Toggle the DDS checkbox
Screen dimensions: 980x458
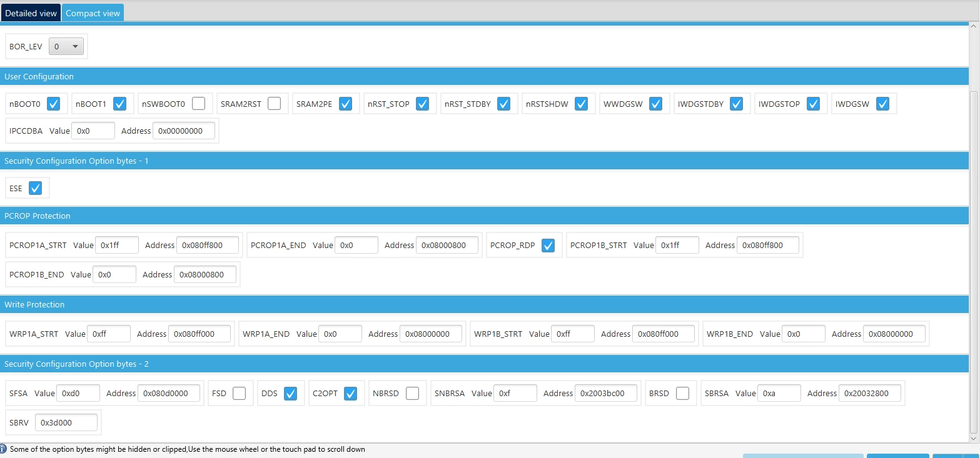coord(290,393)
